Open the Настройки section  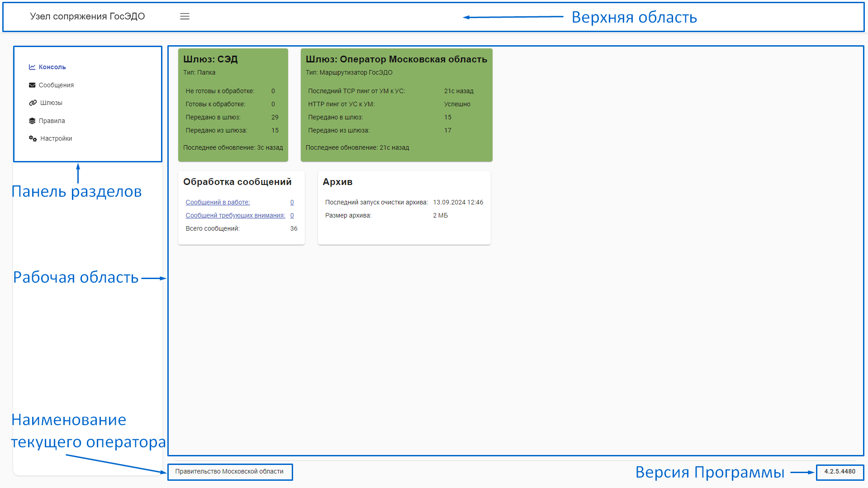point(56,138)
